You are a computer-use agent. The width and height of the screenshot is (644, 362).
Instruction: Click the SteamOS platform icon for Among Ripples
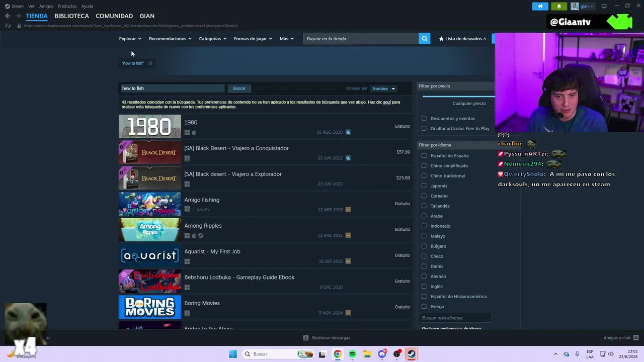point(201,236)
